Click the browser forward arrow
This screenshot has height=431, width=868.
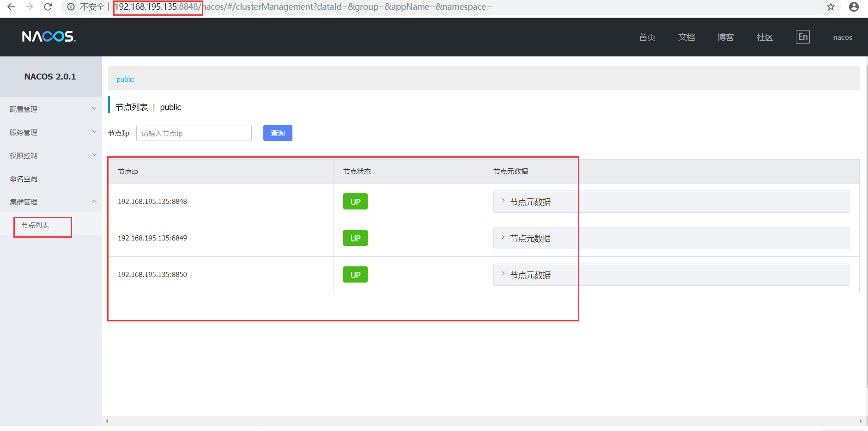pyautogui.click(x=30, y=7)
